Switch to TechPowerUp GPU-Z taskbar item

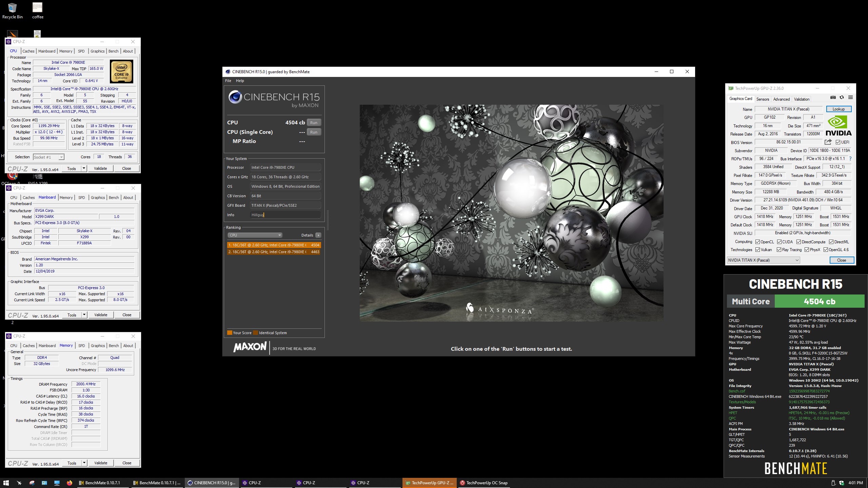tap(429, 483)
